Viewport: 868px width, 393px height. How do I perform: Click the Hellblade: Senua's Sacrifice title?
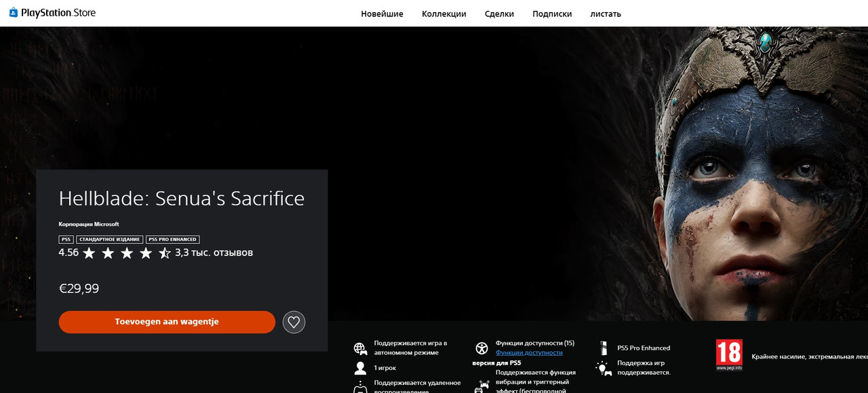182,198
